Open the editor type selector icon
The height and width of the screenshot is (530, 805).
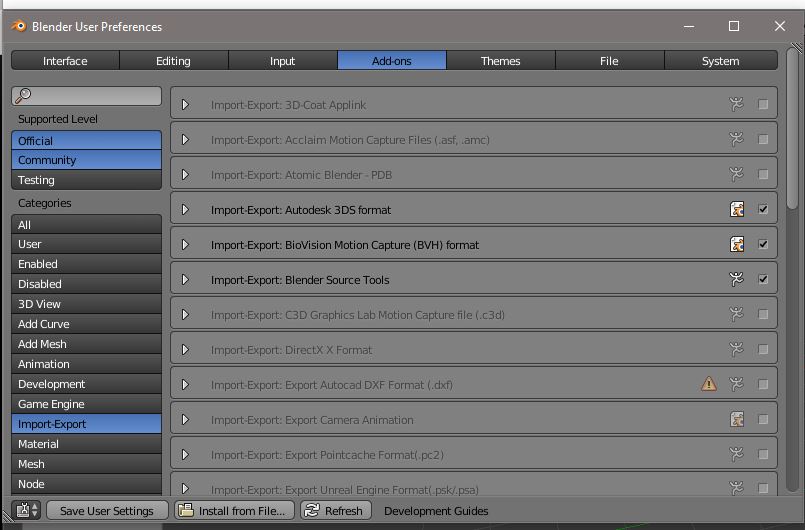(x=26, y=510)
